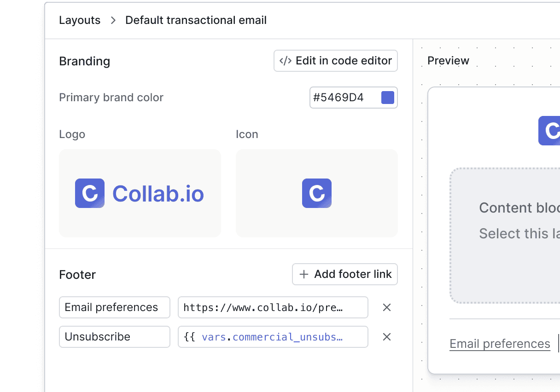
Task: Follow the Email preferences link in Preview
Action: [500, 344]
